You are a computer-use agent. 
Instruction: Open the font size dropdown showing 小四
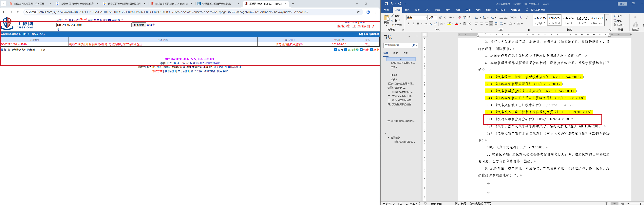[x=436, y=17]
